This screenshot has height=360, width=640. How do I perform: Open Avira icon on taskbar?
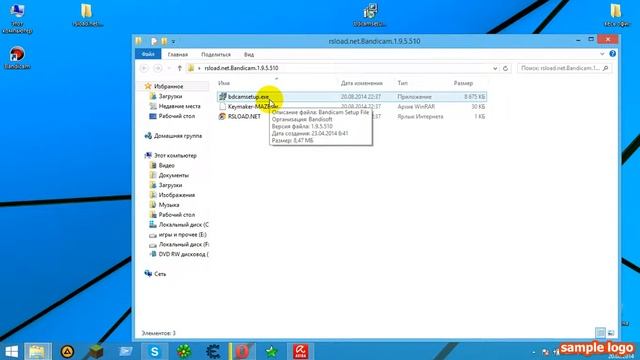300,351
